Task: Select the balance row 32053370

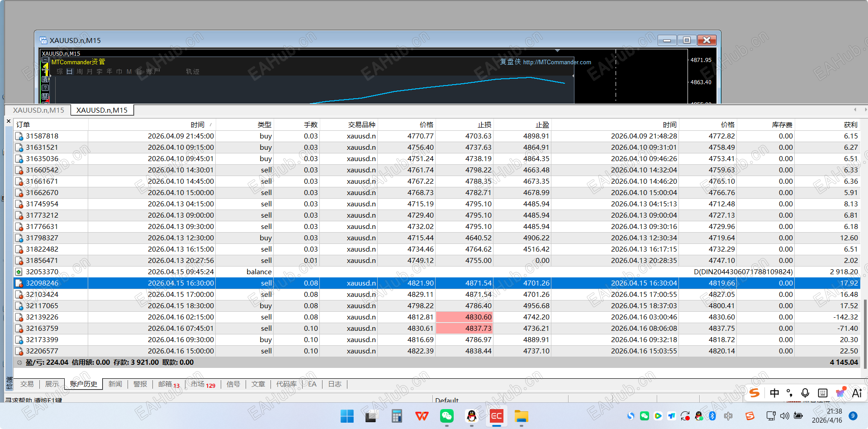Action: tap(436, 272)
